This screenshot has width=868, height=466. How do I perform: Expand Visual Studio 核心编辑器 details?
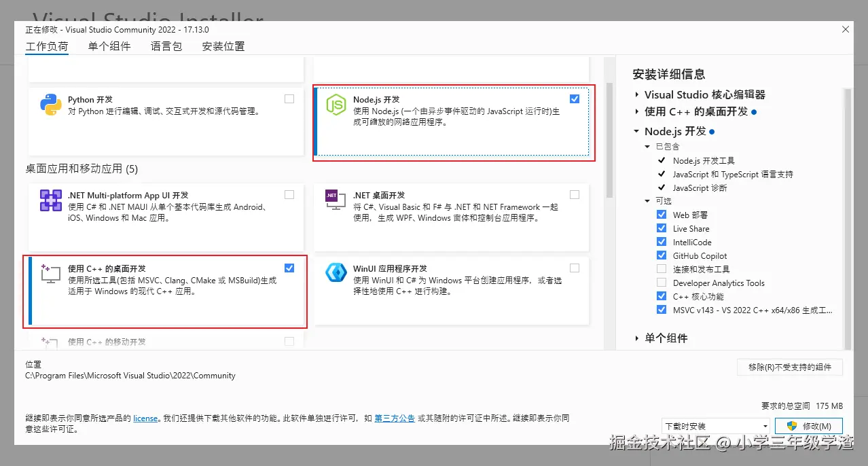pyautogui.click(x=637, y=95)
